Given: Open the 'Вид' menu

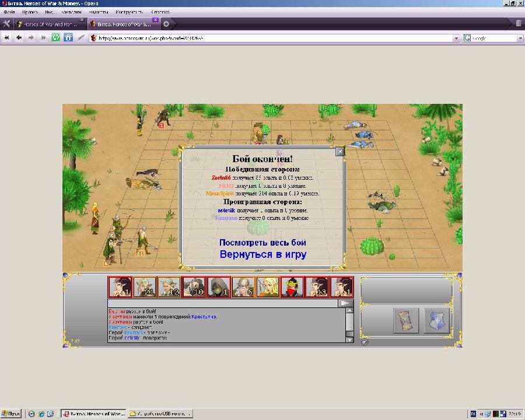Looking at the screenshot, I should click(x=49, y=12).
